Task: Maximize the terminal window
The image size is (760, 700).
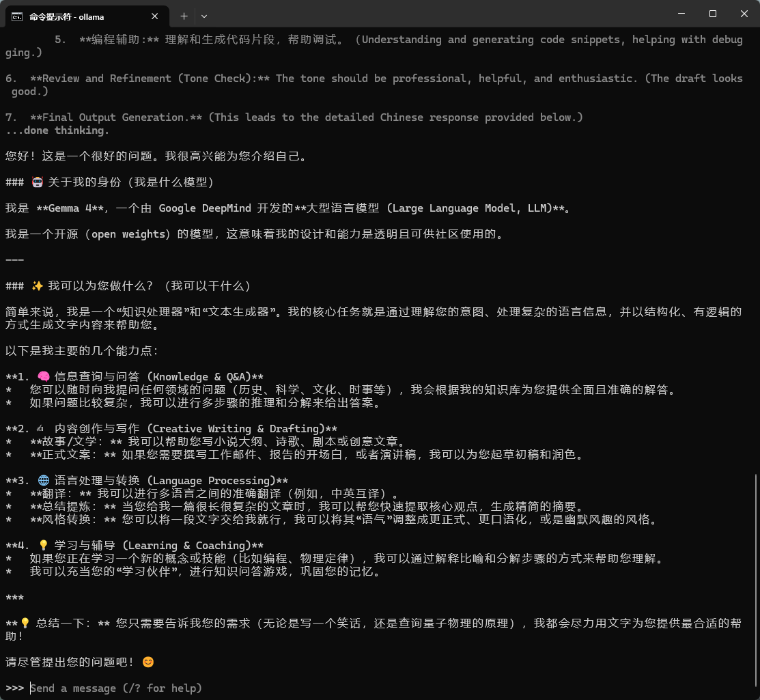Action: [x=712, y=14]
